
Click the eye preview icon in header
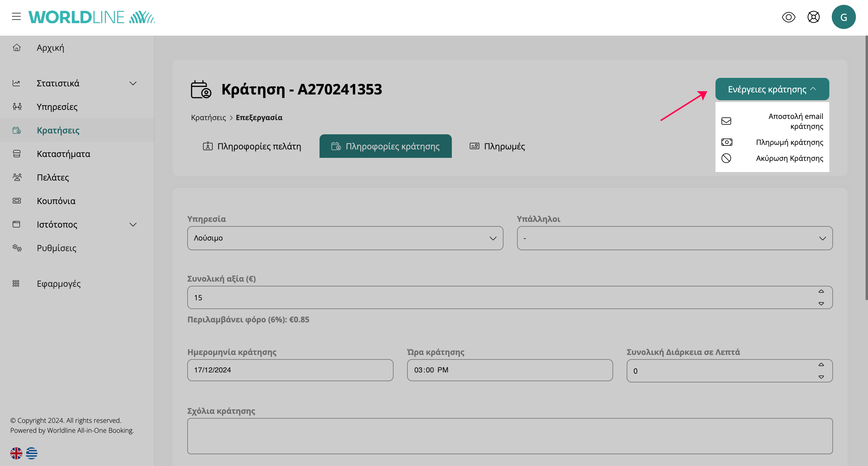pos(789,17)
